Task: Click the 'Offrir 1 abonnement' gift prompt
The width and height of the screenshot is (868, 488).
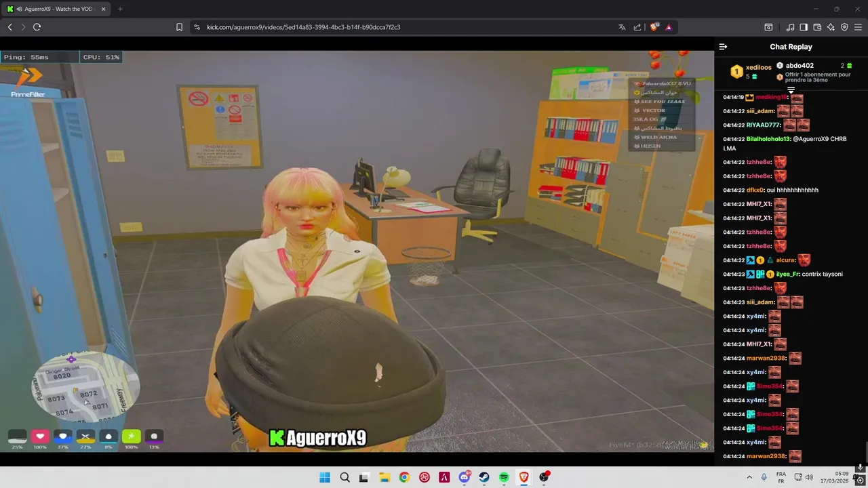Action: pyautogui.click(x=814, y=77)
